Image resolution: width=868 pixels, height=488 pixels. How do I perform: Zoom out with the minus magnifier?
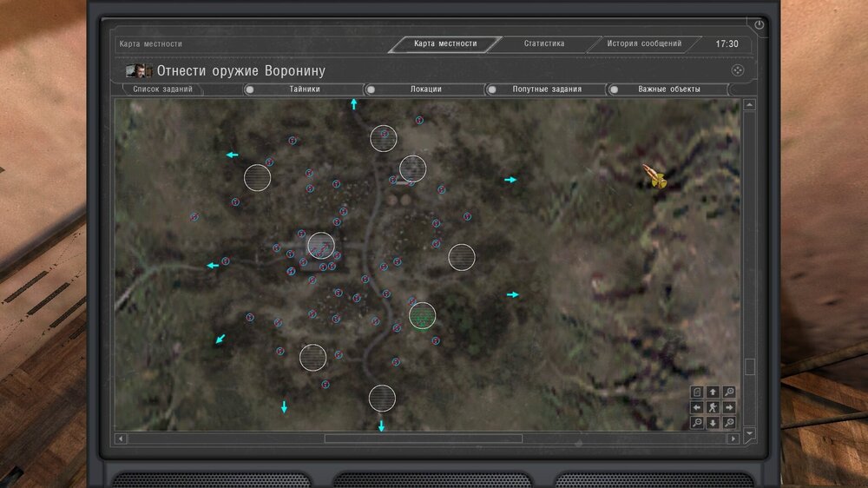697,423
